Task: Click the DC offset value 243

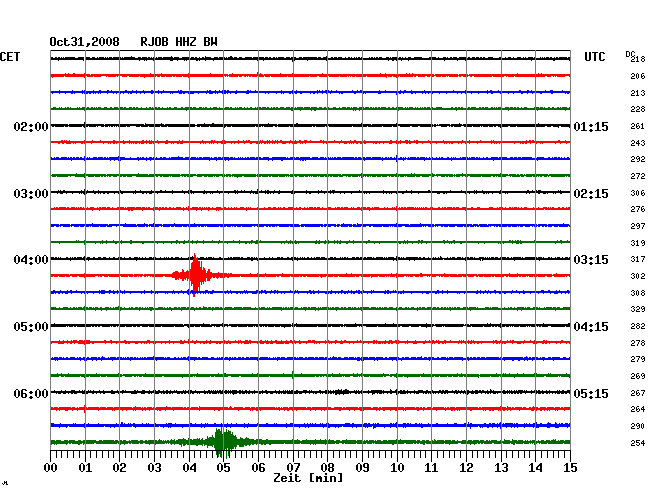Action: (x=638, y=143)
